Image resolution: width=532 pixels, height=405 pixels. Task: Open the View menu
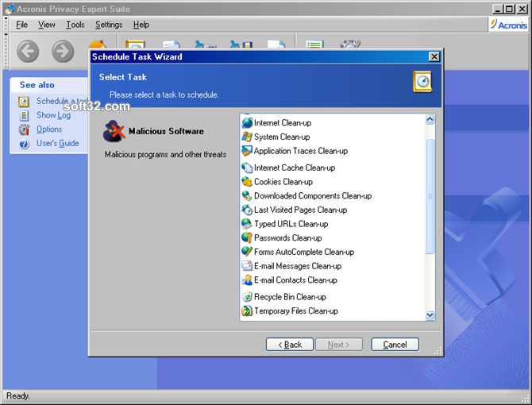47,25
